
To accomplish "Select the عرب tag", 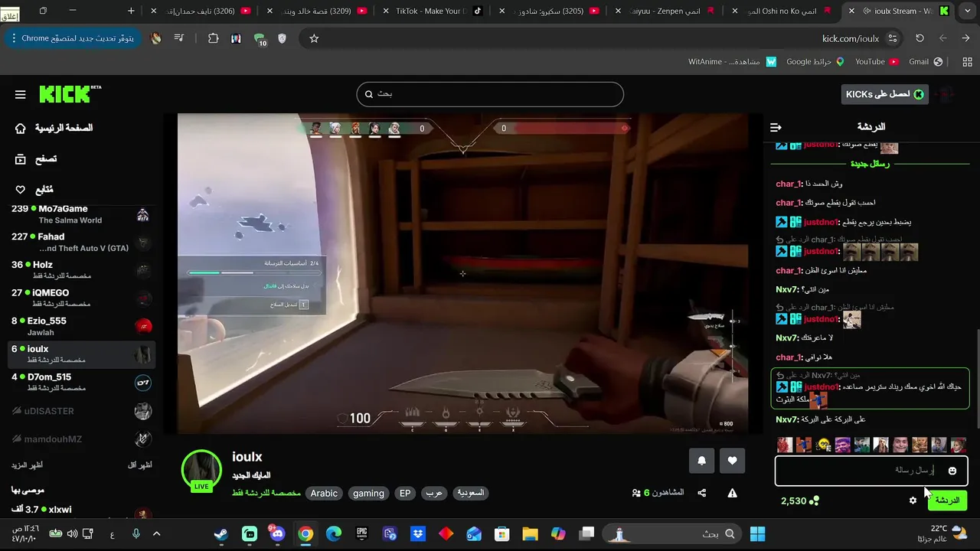I will (434, 494).
